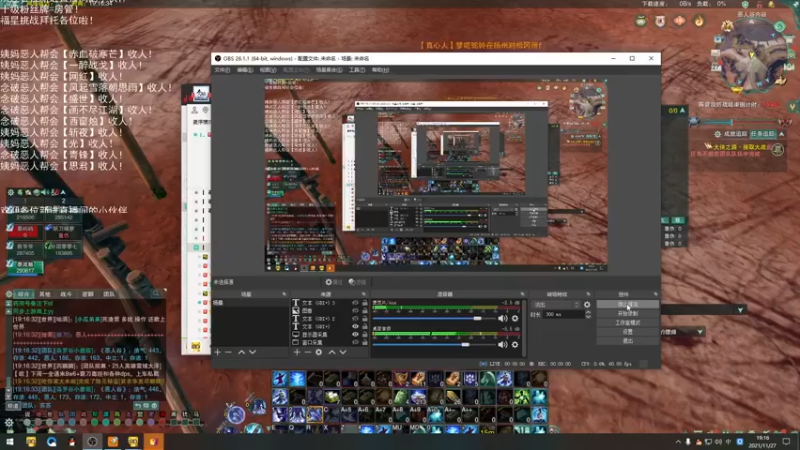Toggle visibility of window capture source
Screen dimensions: 800x450
click(x=355, y=342)
